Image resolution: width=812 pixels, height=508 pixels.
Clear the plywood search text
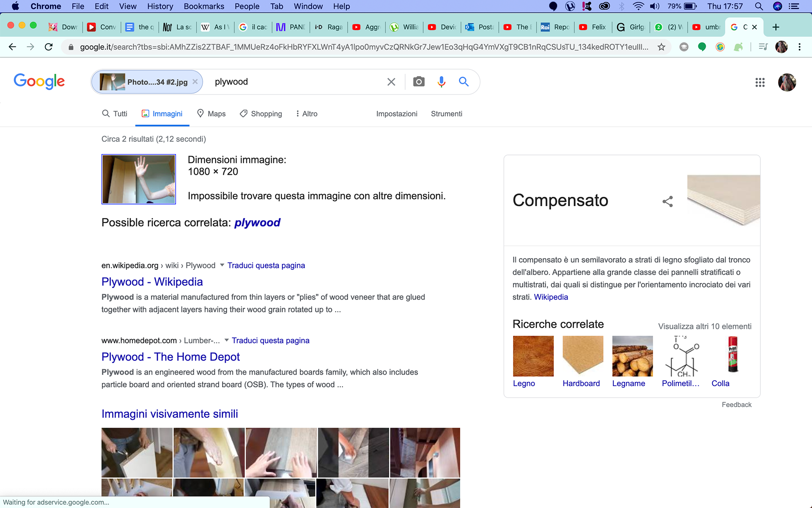click(391, 82)
